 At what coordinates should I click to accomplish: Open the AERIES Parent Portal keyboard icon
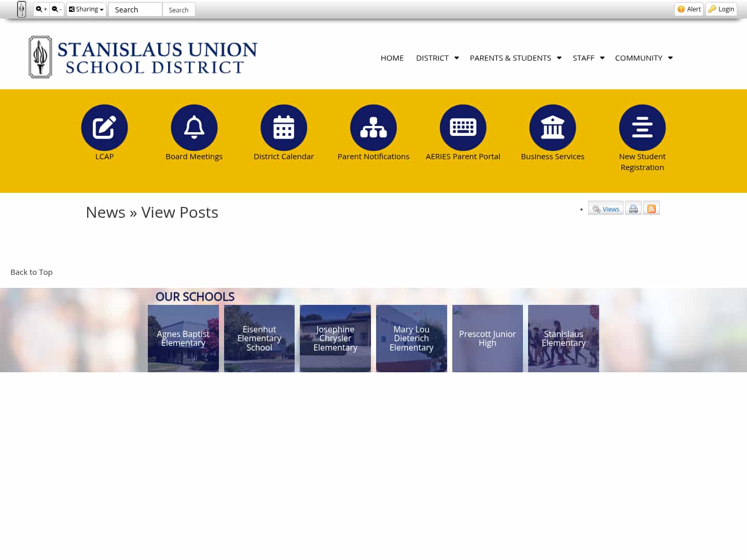point(463,128)
